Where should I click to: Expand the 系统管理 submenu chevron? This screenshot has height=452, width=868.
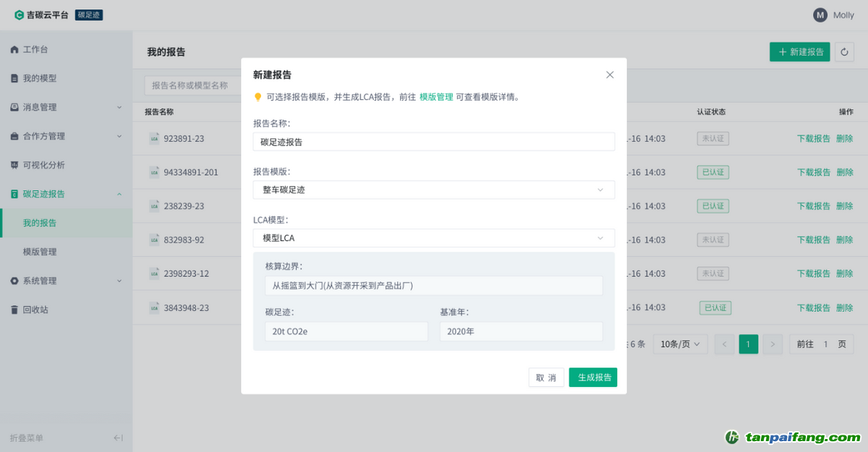coord(119,281)
